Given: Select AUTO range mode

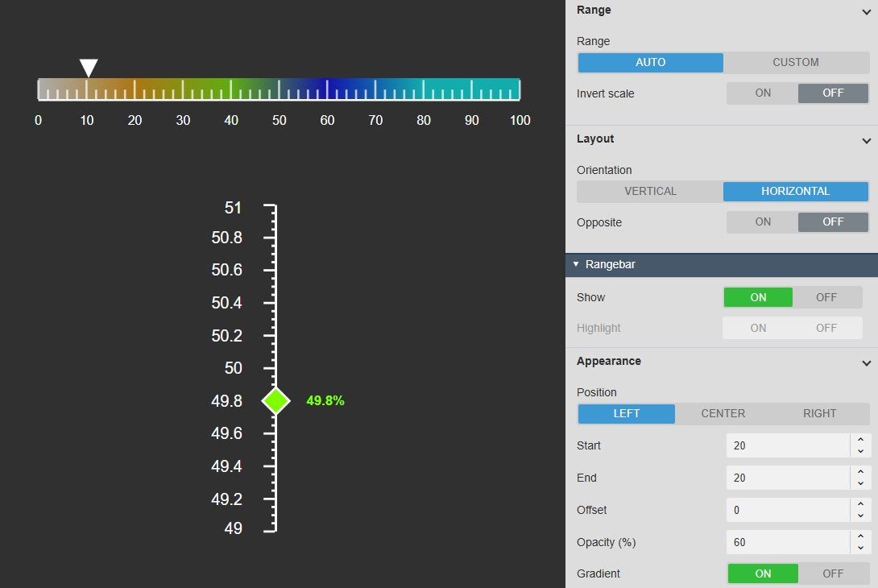Looking at the screenshot, I should click(x=650, y=62).
